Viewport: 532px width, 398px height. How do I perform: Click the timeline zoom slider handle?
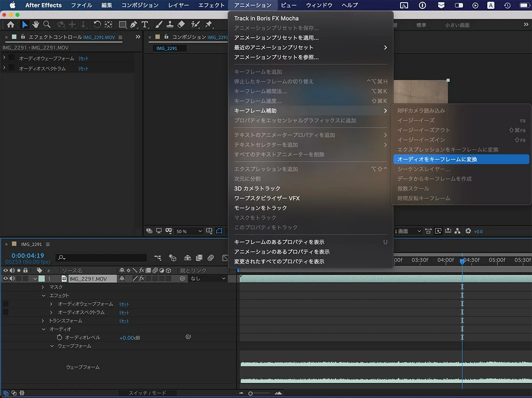click(x=251, y=393)
